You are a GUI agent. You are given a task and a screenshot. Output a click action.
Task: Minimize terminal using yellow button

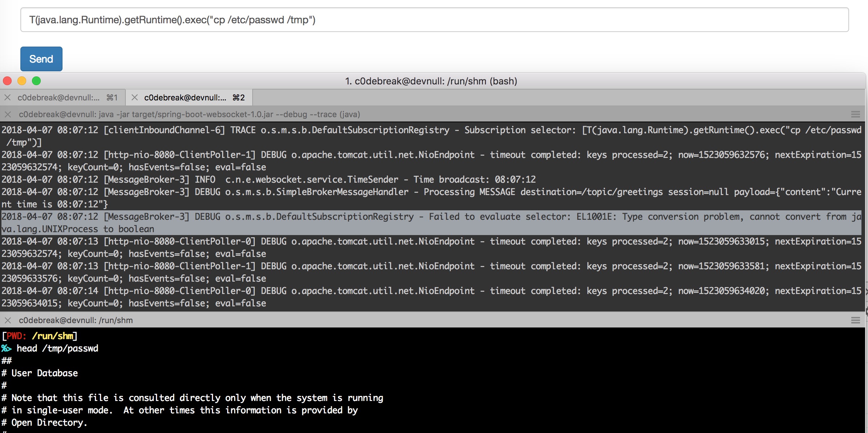pos(22,81)
